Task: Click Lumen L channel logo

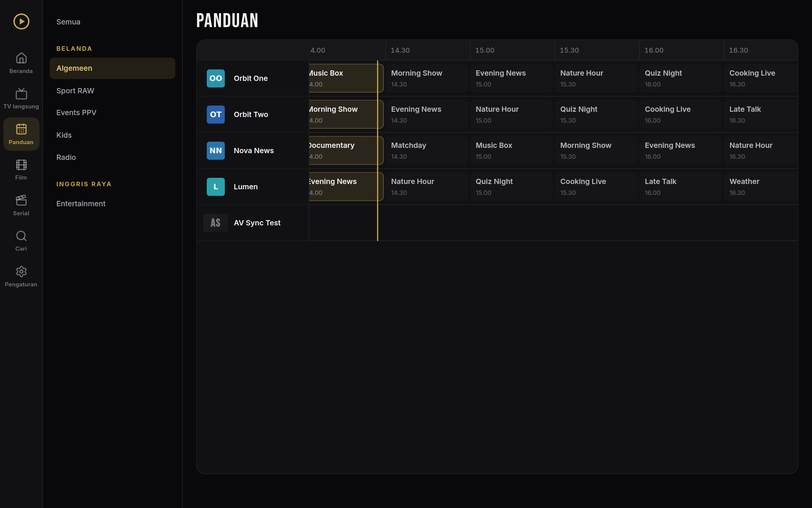Action: 216,187
